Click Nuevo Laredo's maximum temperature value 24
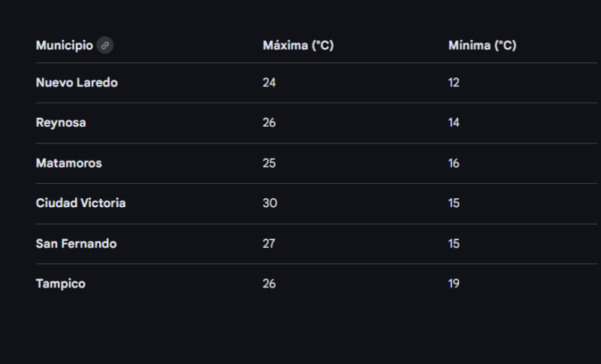This screenshot has width=601, height=364. point(269,83)
